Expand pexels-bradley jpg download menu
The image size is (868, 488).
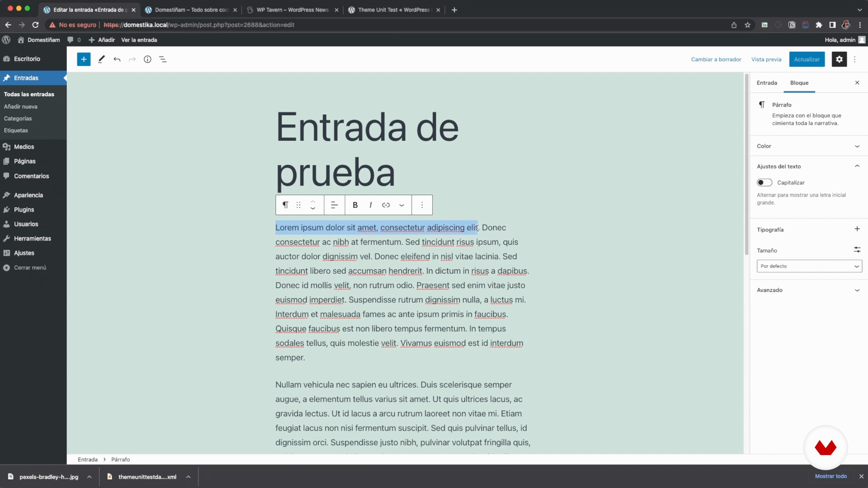coord(90,477)
